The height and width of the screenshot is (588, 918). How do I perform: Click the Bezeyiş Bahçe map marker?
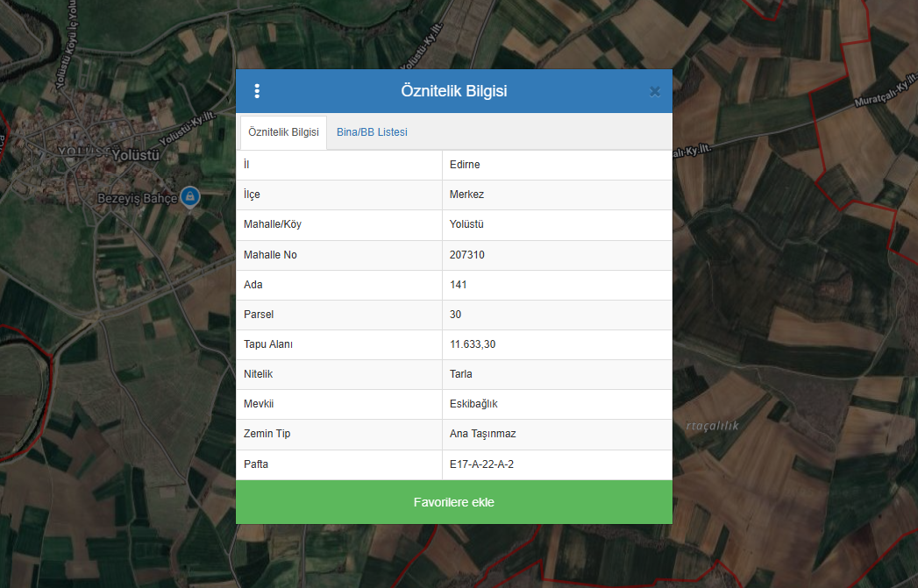(x=189, y=197)
